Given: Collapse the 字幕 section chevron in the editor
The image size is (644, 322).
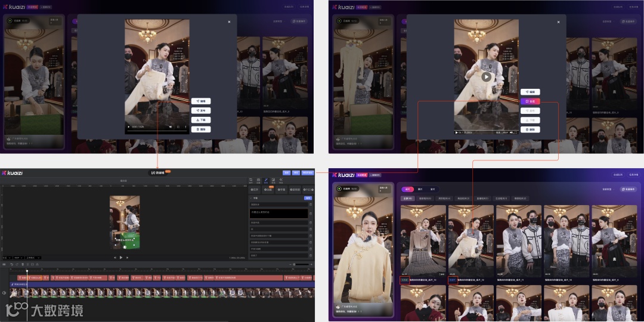Looking at the screenshot, I should click(x=250, y=198).
